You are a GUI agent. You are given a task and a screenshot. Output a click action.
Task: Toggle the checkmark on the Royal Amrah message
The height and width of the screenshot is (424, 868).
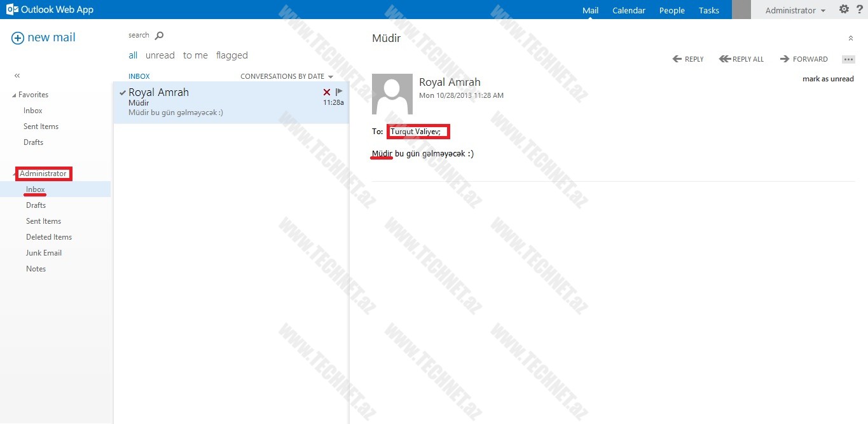tap(122, 93)
